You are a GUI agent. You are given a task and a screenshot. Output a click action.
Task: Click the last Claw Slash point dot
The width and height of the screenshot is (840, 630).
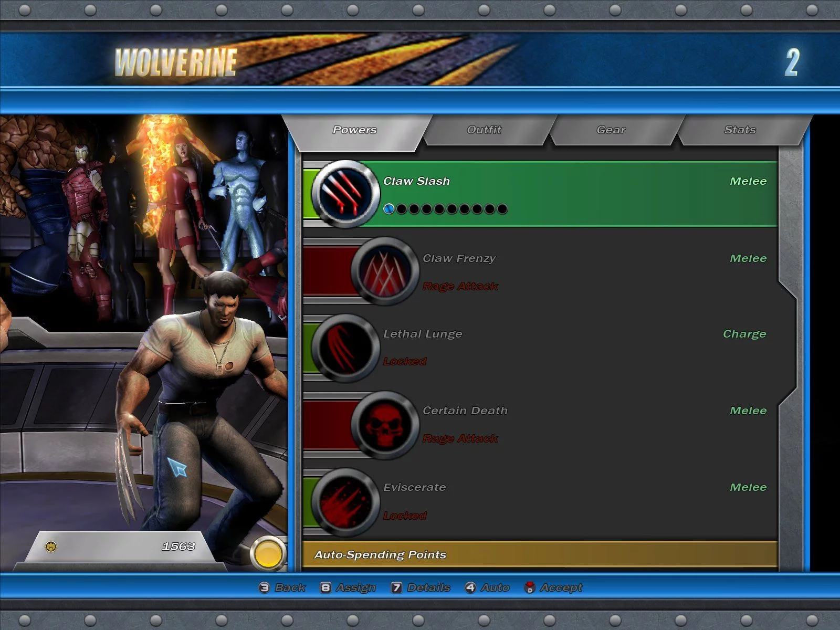[502, 209]
